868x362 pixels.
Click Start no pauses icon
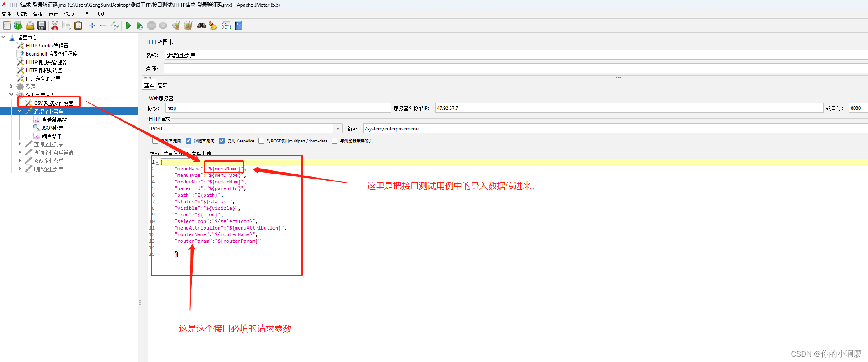click(140, 26)
